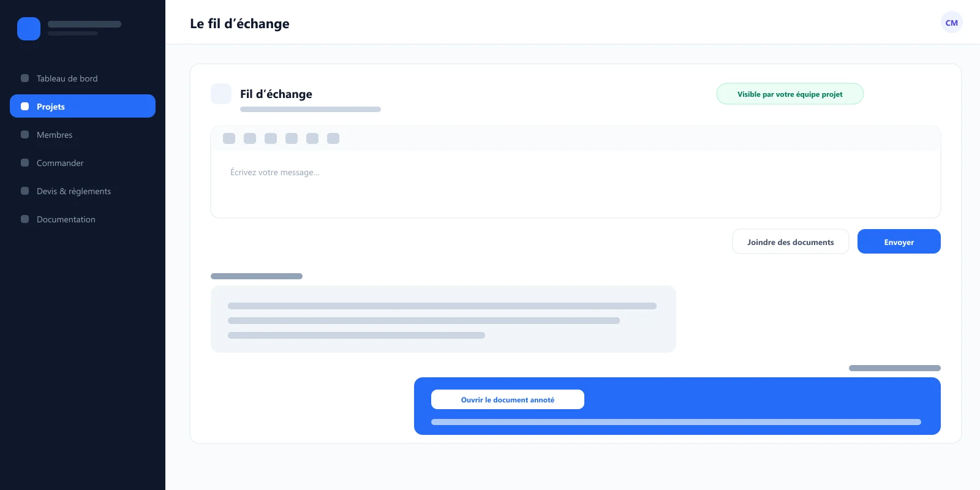Click the blue app logo in the sidebar
The width and height of the screenshot is (980, 490).
click(x=29, y=29)
